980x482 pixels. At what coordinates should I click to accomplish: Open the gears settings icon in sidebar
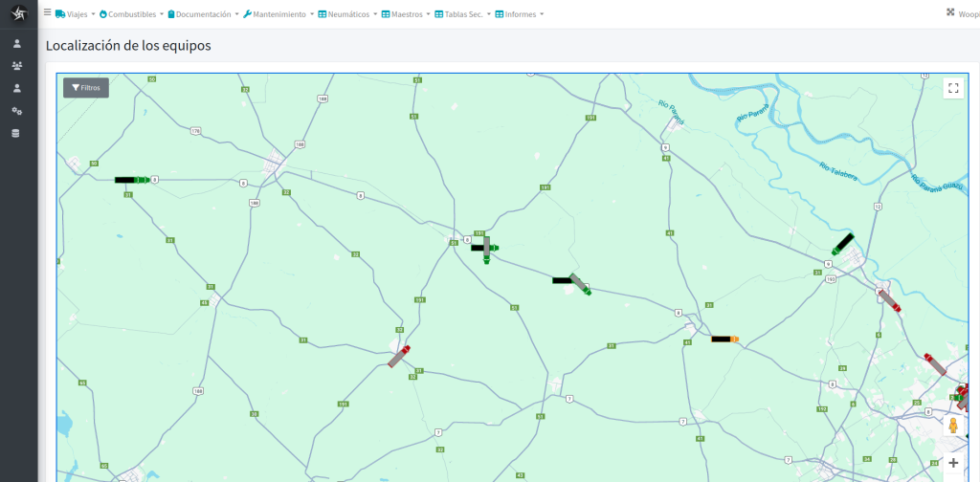tap(17, 111)
